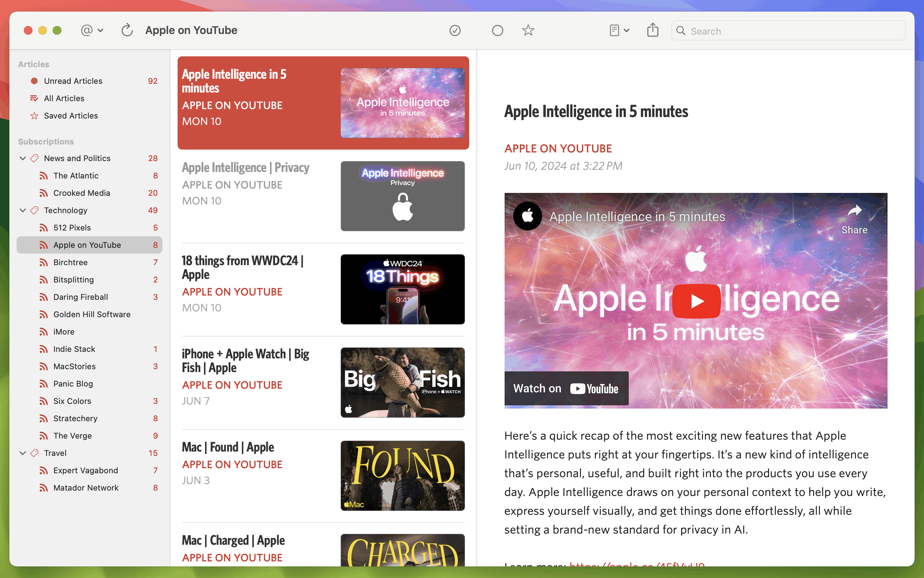The height and width of the screenshot is (578, 924).
Task: Open the Apple Intelligence | Privacy article
Action: [x=323, y=196]
